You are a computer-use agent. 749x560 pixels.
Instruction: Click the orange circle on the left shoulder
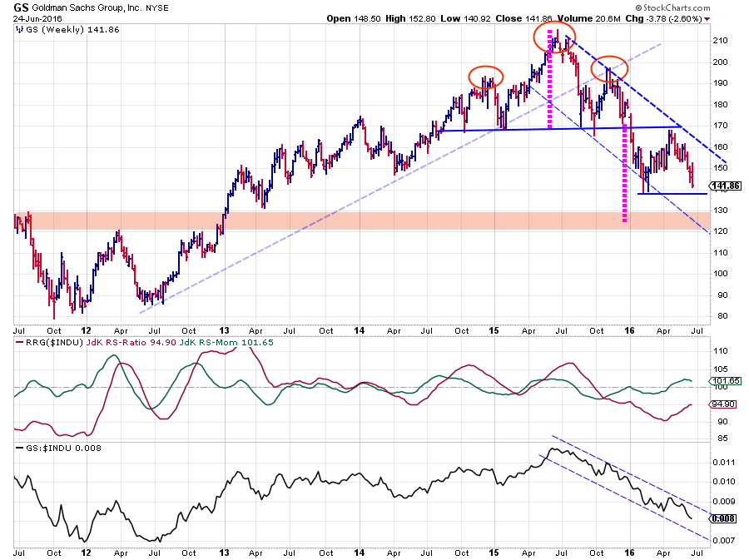pyautogui.click(x=486, y=77)
